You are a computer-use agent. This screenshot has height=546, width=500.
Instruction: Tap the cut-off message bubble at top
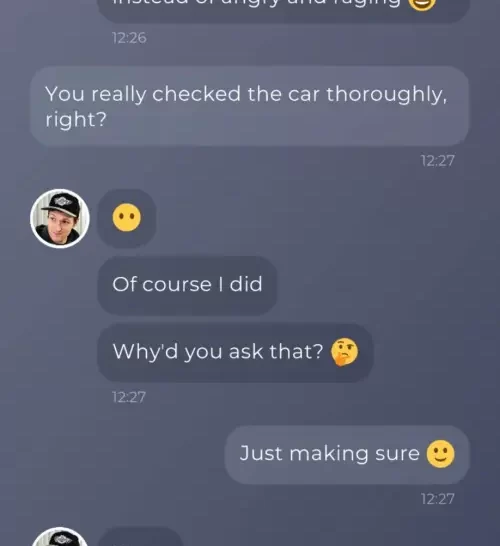283,11
